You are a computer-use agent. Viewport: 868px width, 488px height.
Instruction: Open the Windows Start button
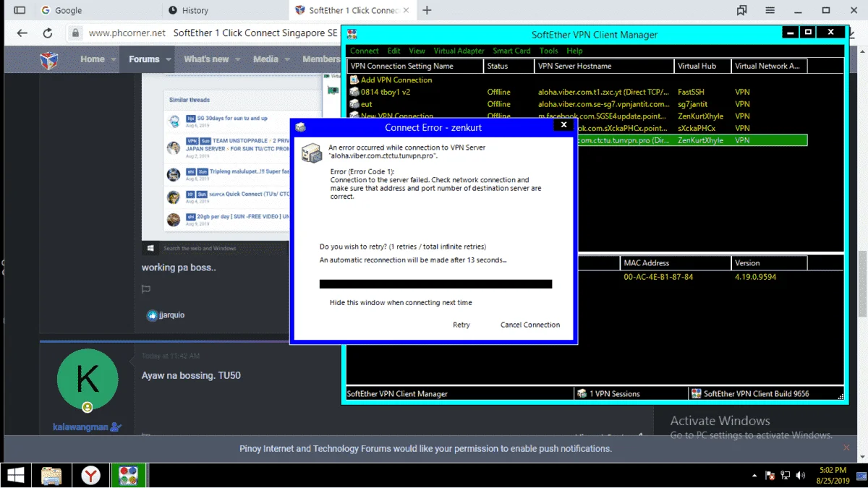pos(14,475)
